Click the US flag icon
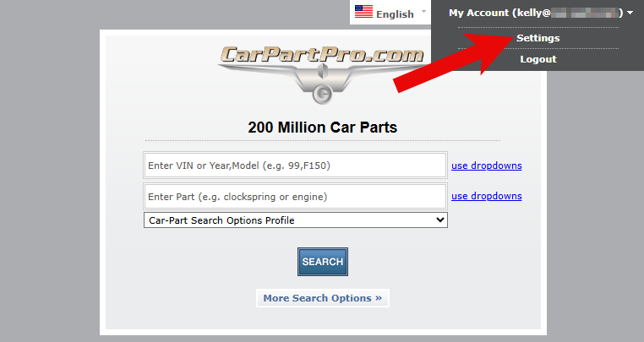Screen dimensions: 644x342 (x=364, y=13)
